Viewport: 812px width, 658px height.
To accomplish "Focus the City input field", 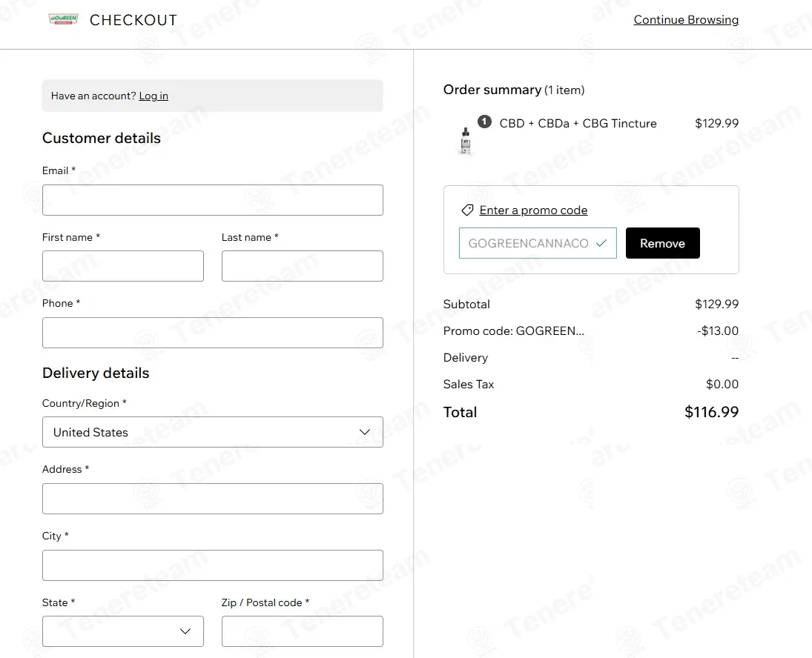I will (213, 565).
